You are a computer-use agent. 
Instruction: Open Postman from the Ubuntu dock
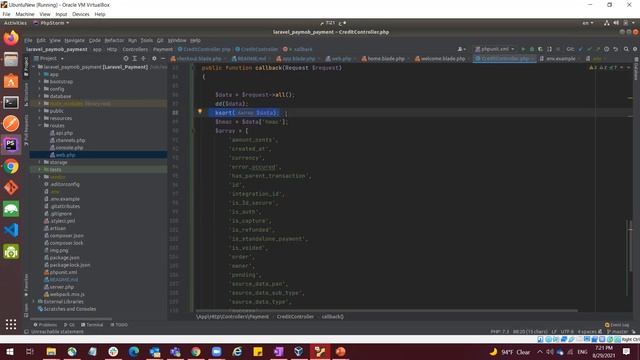point(11,124)
